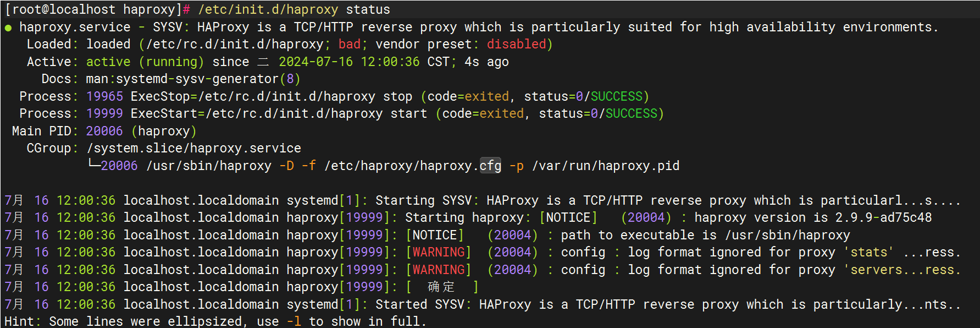Image resolution: width=980 pixels, height=328 pixels.
Task: Click the '-l' option in the Hint line
Action: pos(294,321)
